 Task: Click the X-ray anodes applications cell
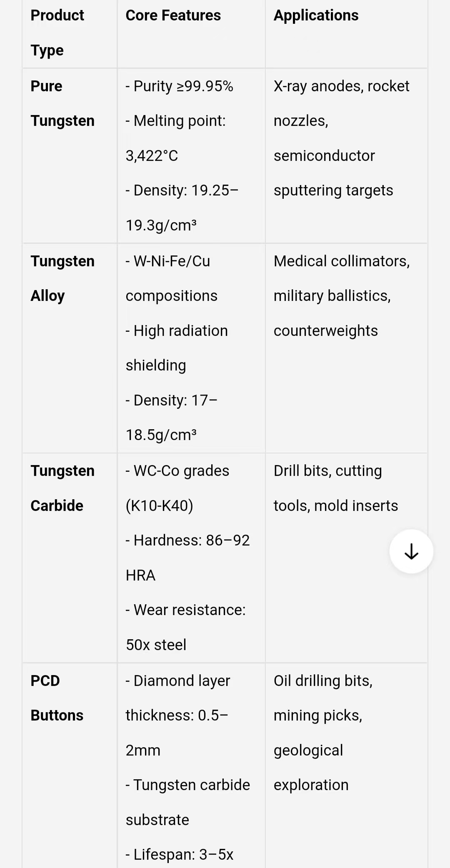(341, 138)
